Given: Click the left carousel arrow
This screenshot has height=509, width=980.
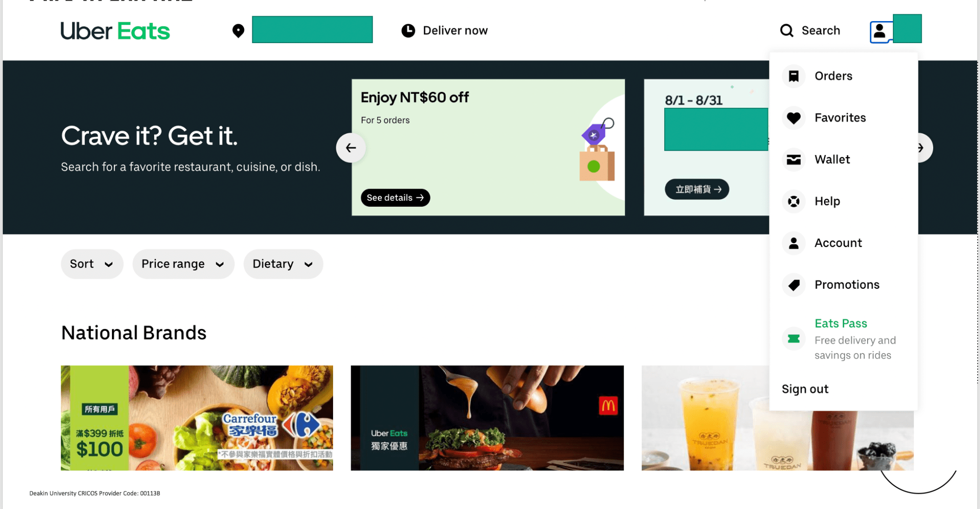Looking at the screenshot, I should pyautogui.click(x=351, y=148).
